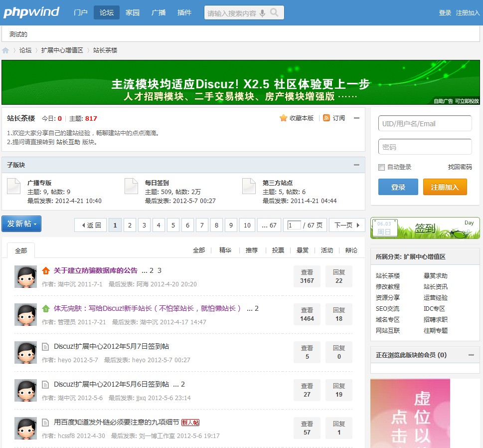This screenshot has width=483, height=448.
Task: Select the 全部 thread list tab
Action: tap(21, 250)
